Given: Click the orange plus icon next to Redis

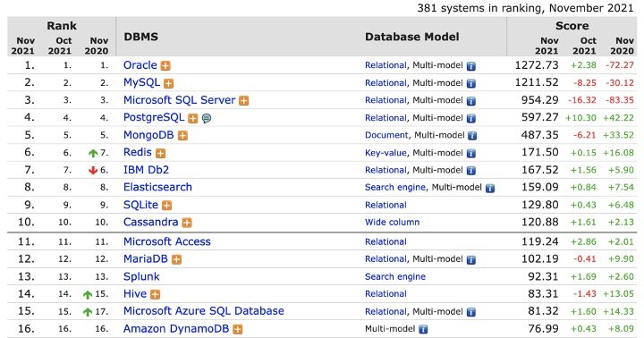Looking at the screenshot, I should [x=160, y=153].
